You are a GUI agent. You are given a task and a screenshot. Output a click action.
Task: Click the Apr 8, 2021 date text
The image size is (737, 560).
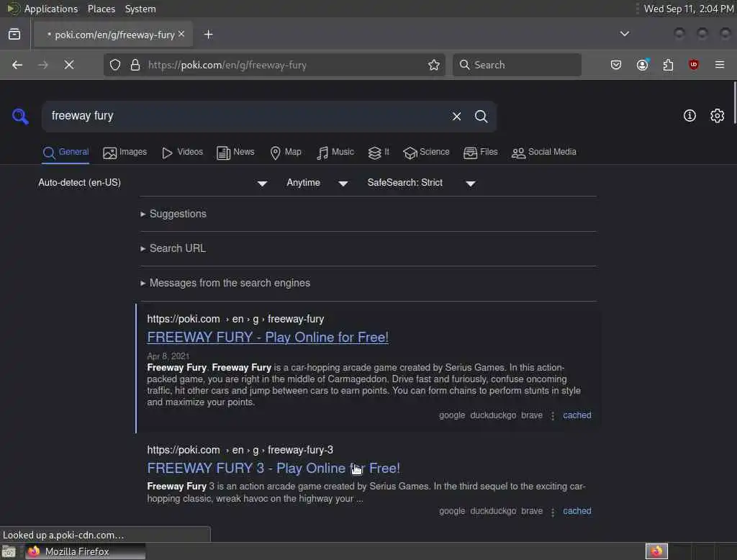pos(168,356)
